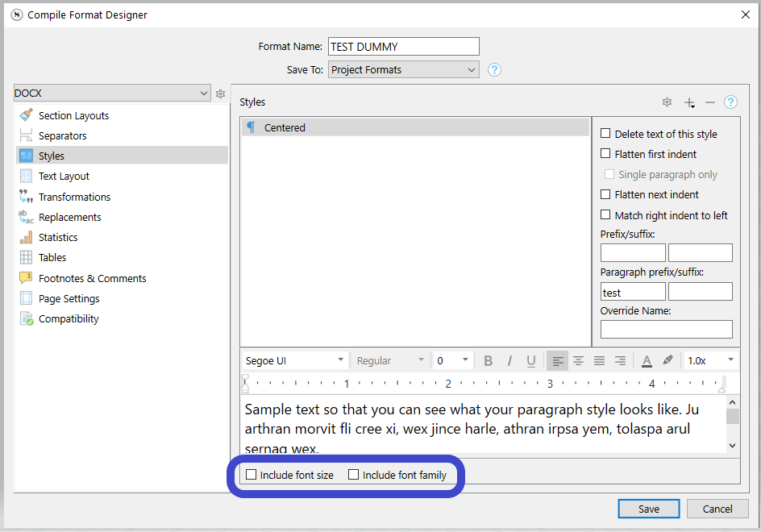
Task: Click the Transformations quotes icon
Action: (x=27, y=196)
